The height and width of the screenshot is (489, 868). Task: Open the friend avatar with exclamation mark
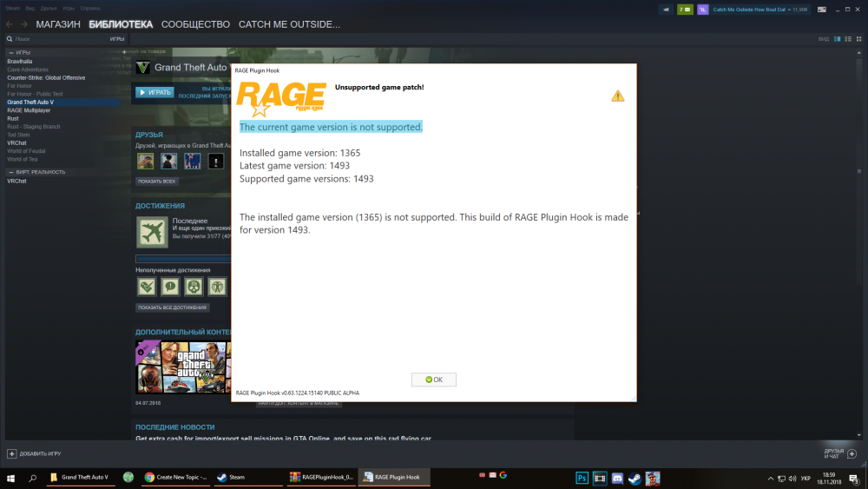(x=216, y=161)
